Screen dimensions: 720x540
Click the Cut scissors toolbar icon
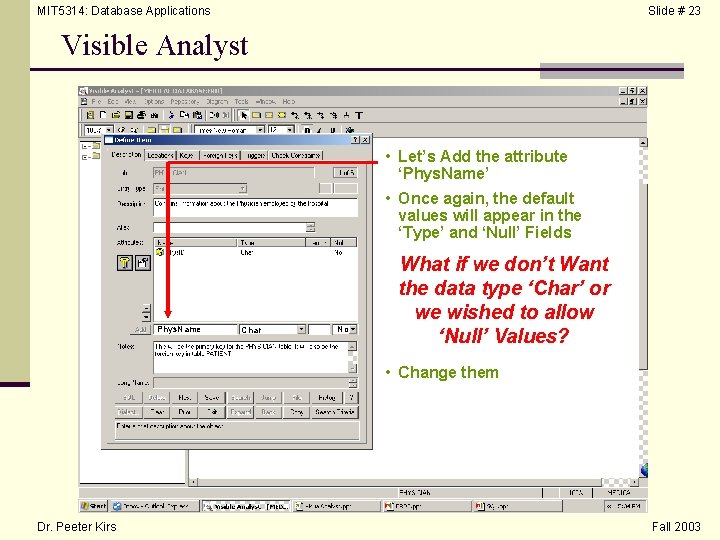tap(171, 115)
